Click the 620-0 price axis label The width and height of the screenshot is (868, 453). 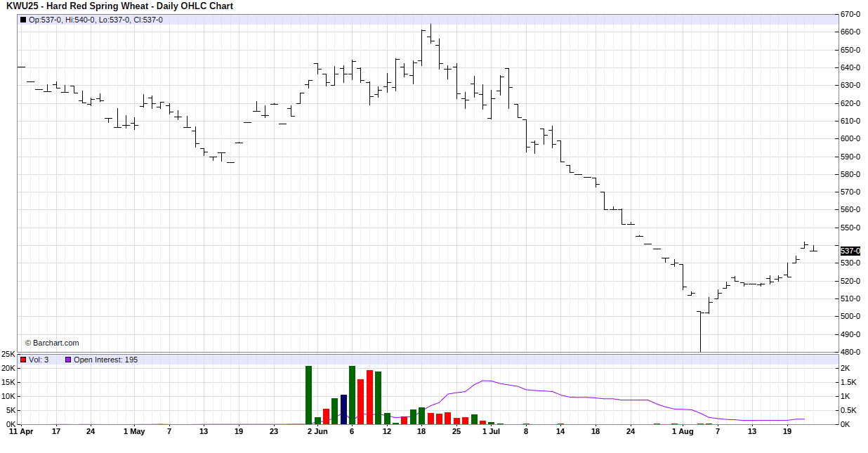pyautogui.click(x=850, y=103)
